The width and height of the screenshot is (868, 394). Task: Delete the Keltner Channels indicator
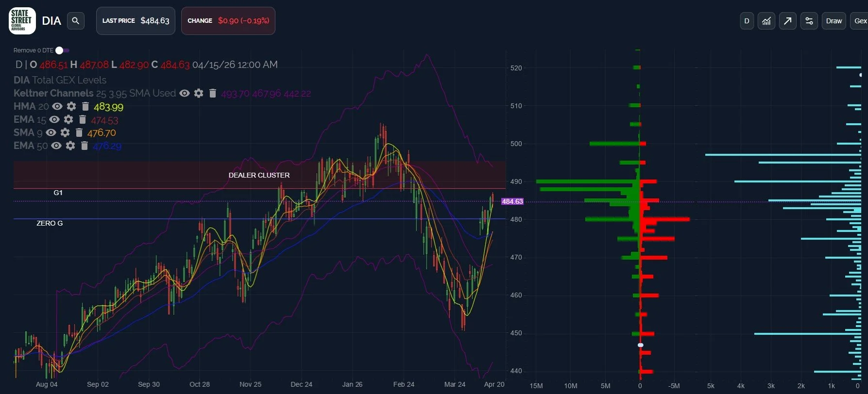pyautogui.click(x=212, y=93)
